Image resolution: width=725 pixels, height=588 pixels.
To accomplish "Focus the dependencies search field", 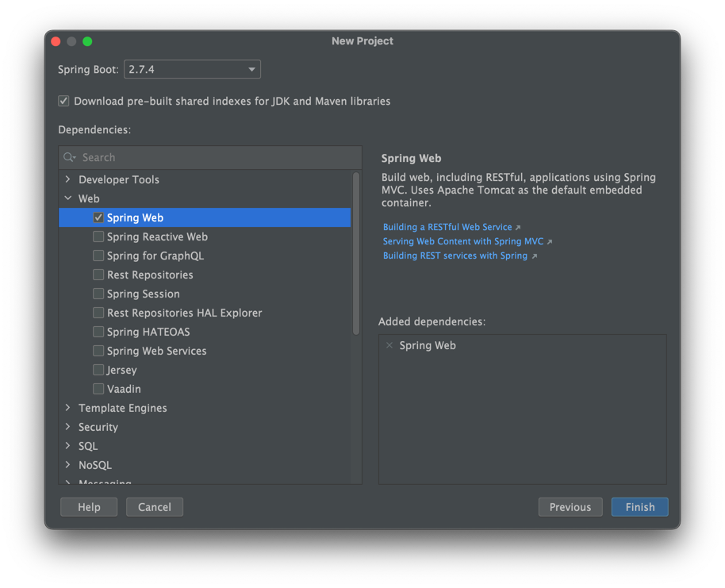I will (214, 158).
